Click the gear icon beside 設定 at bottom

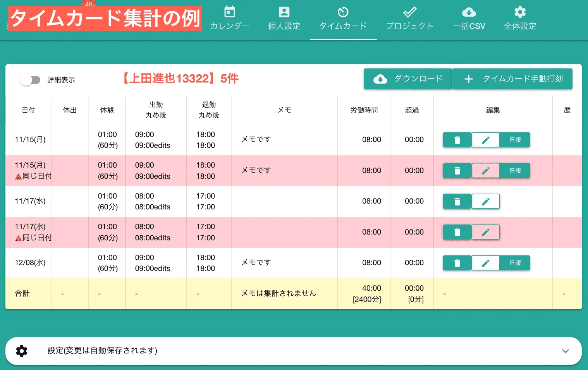point(21,351)
